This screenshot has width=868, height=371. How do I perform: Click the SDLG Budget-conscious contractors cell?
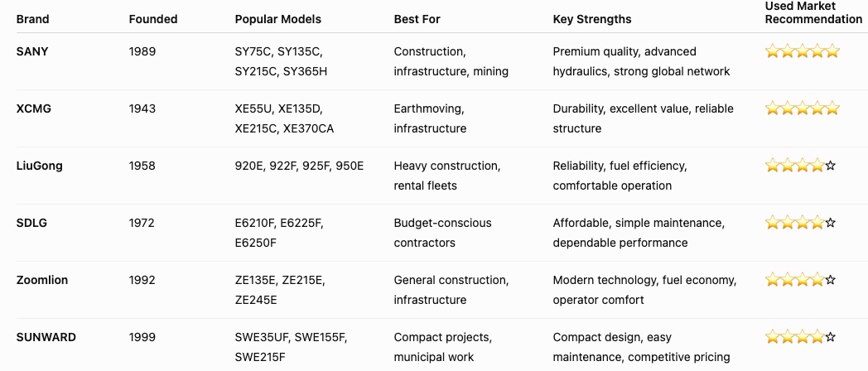point(442,233)
